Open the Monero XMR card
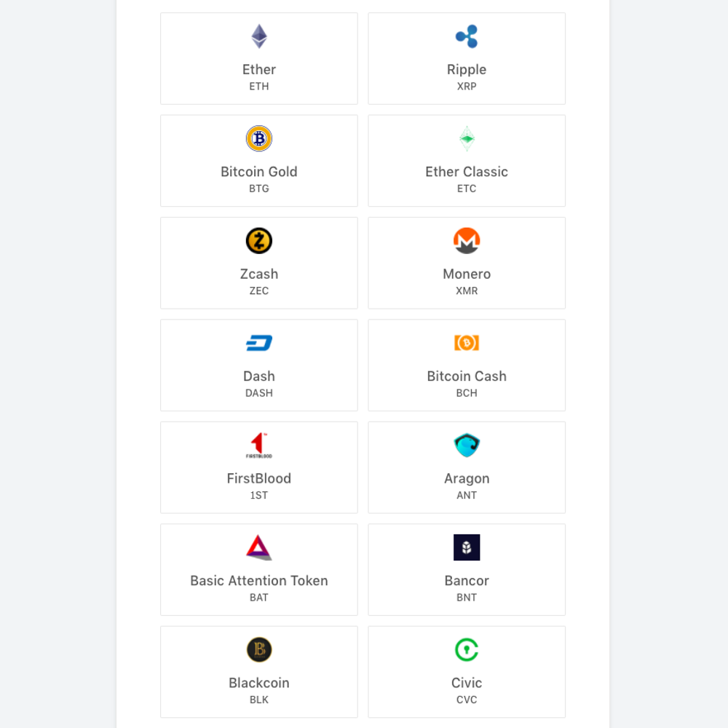 pyautogui.click(x=467, y=263)
